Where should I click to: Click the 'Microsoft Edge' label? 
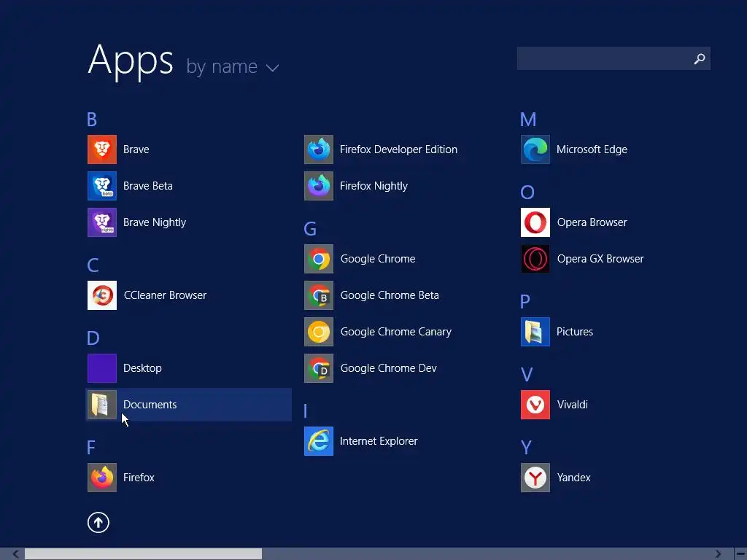pos(592,149)
